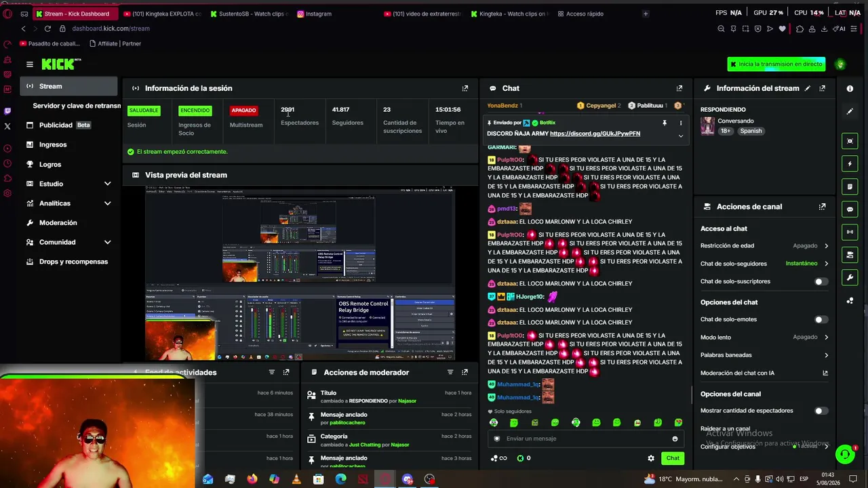Filter the Acciones de moderador list
The image size is (868, 488).
point(450,372)
